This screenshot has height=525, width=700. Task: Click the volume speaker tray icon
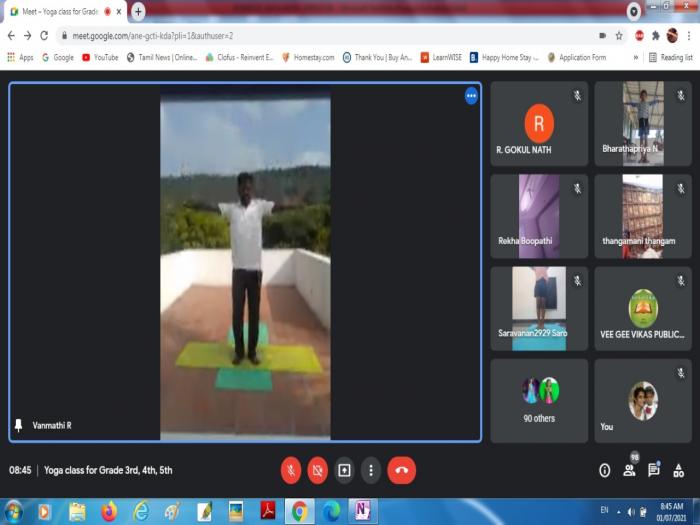(631, 512)
